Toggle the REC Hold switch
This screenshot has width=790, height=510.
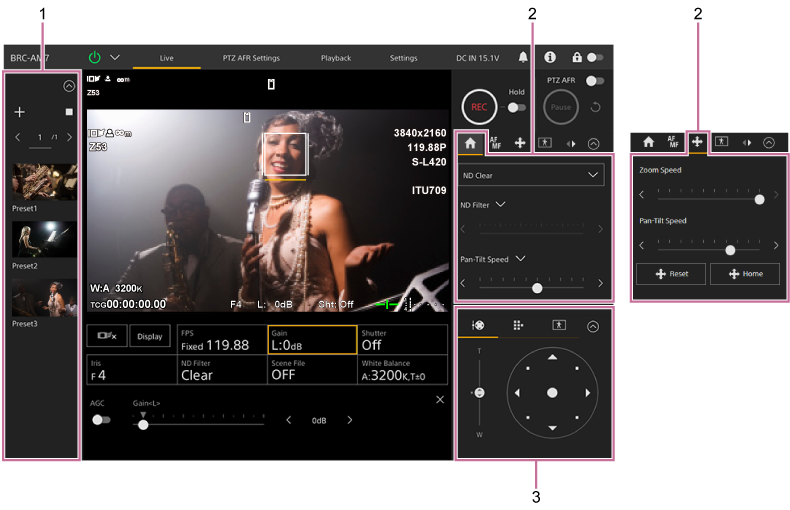tap(516, 107)
